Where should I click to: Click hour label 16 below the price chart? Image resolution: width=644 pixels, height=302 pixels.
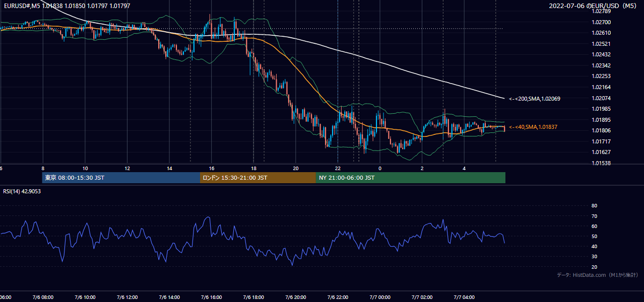tap(212, 168)
